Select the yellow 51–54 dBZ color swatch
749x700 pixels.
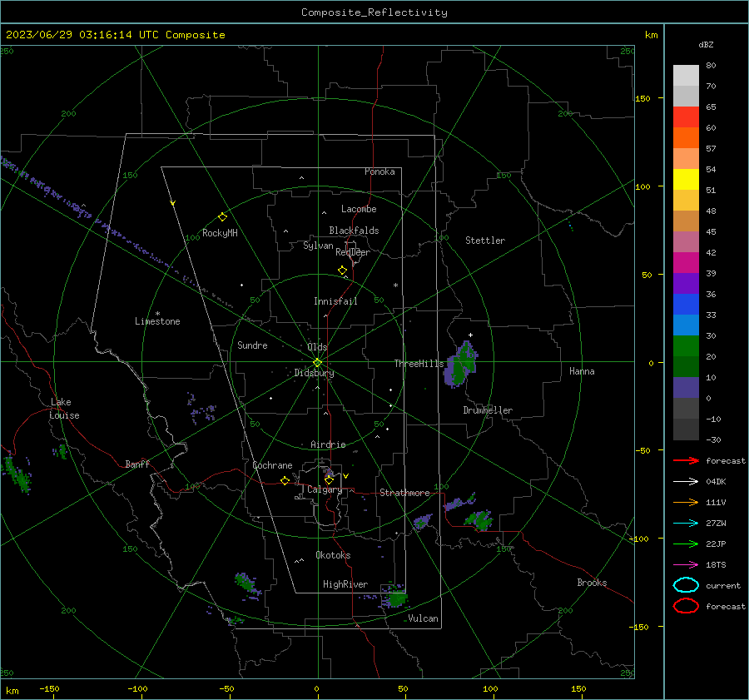(686, 180)
